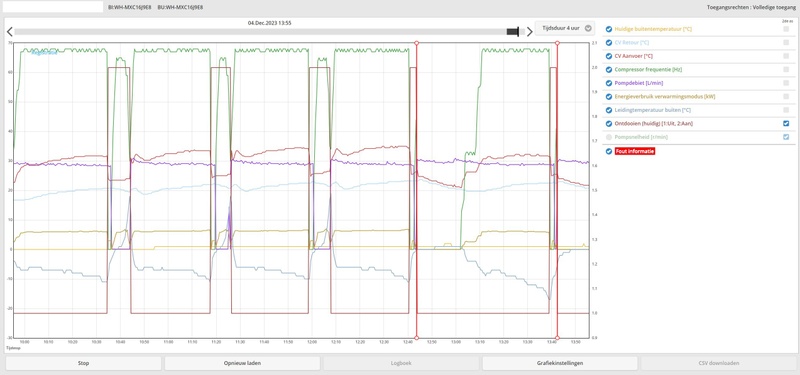The height and width of the screenshot is (375, 800).
Task: Tick second-axis checkbox for Leidingtemperatuur buiten
Action: coord(786,110)
